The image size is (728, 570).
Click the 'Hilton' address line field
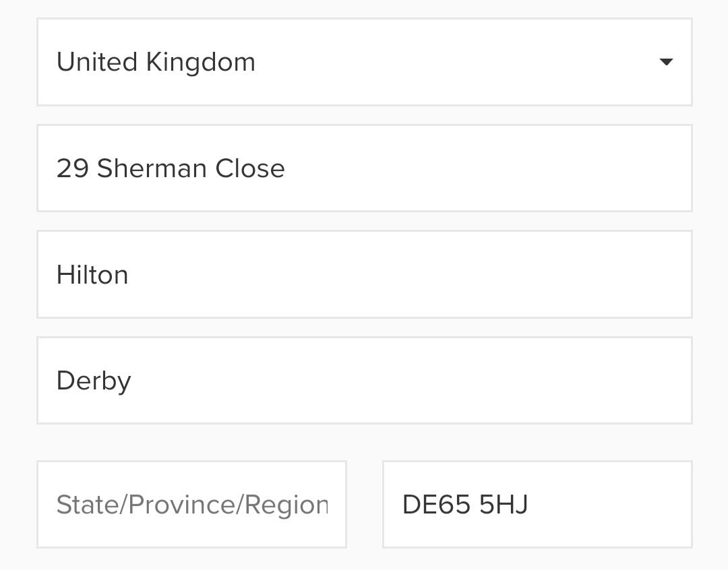(x=364, y=275)
